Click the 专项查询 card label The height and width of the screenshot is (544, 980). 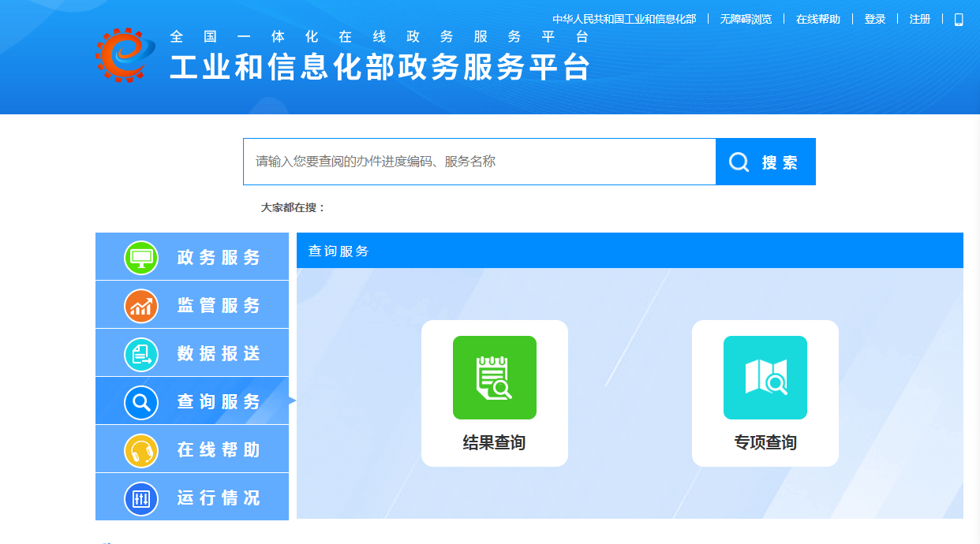[x=765, y=442]
